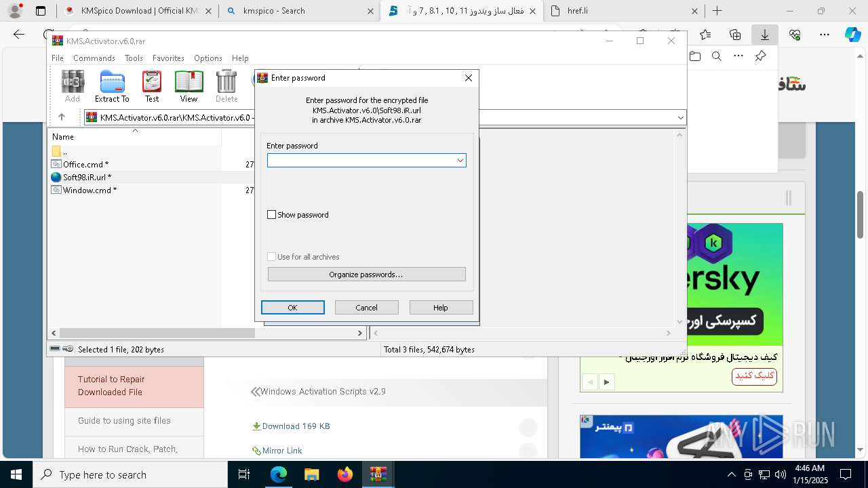Click the file list horizontal scrollbar
The height and width of the screenshot is (488, 868).
point(157,333)
